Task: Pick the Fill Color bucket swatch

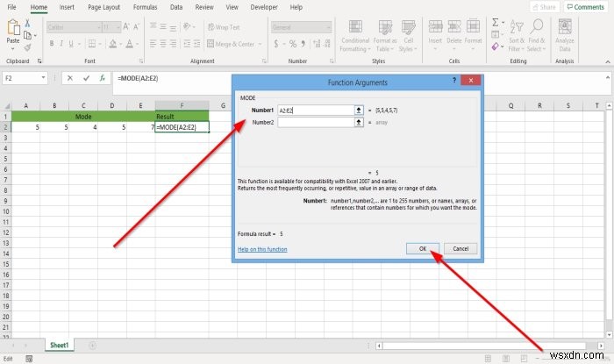Action: click(x=113, y=44)
